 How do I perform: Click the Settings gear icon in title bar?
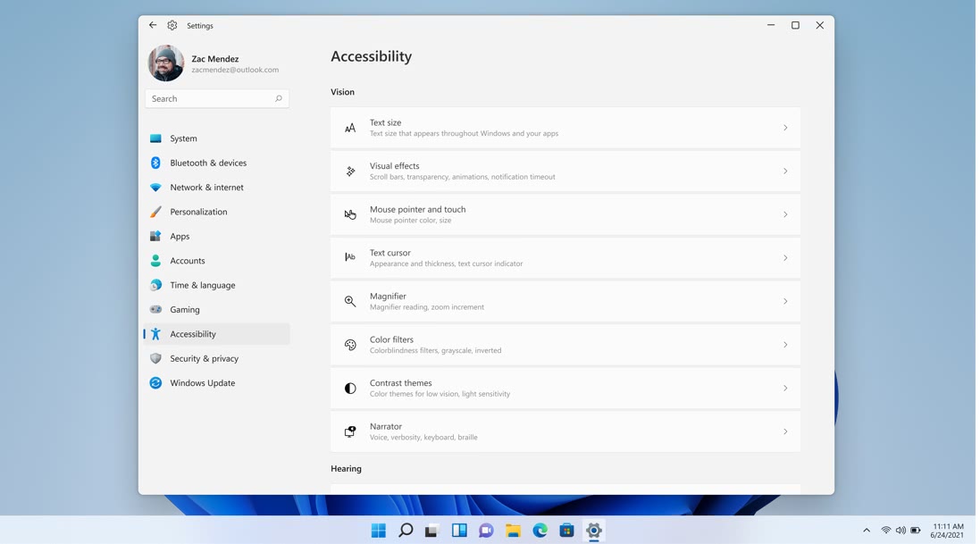click(172, 25)
